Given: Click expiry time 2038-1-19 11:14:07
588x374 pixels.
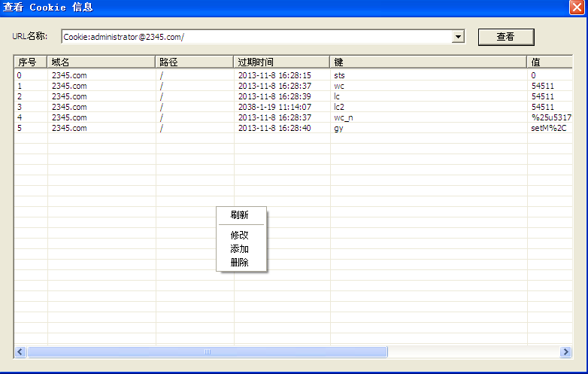Looking at the screenshot, I should [x=274, y=107].
